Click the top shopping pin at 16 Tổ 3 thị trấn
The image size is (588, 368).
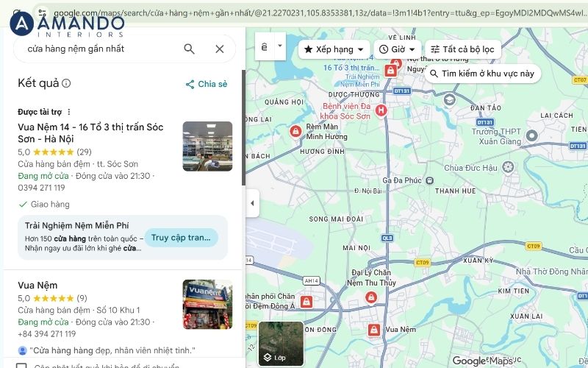(390, 71)
